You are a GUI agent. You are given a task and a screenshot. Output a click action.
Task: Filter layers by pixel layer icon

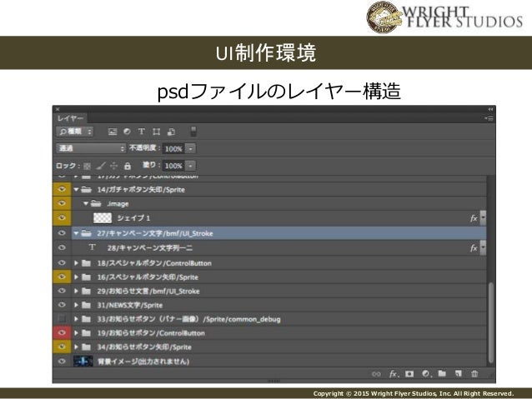tap(113, 132)
